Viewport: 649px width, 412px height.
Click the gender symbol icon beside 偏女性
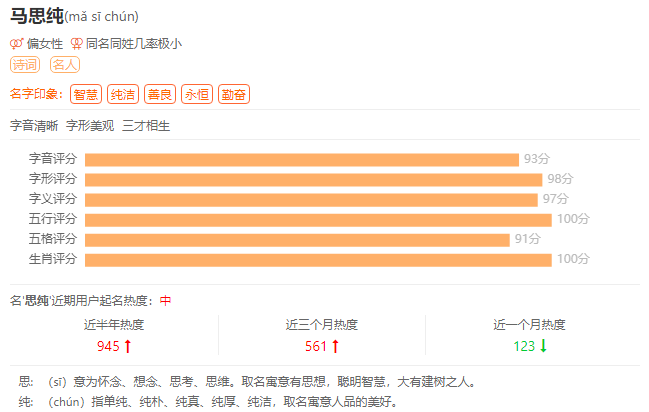point(16,44)
